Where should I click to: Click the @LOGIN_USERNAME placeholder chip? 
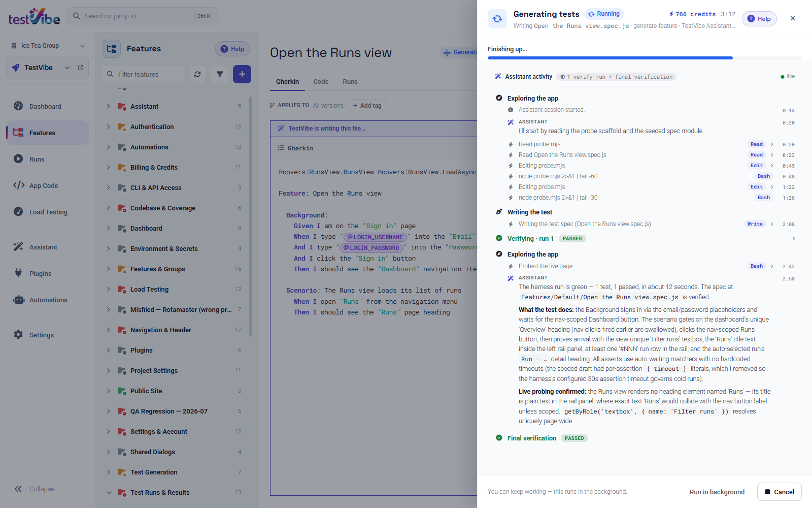(375, 237)
